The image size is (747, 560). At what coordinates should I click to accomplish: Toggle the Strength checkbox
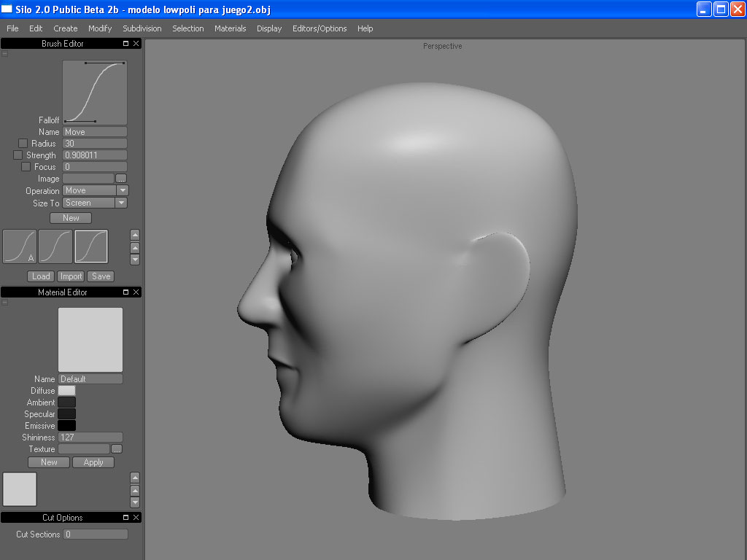pyautogui.click(x=18, y=155)
